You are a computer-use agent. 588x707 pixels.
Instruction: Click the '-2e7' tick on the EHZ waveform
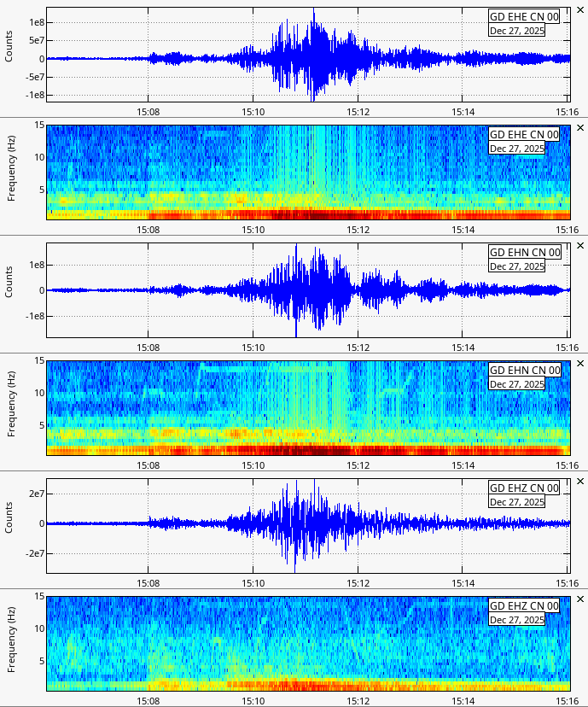click(35, 553)
